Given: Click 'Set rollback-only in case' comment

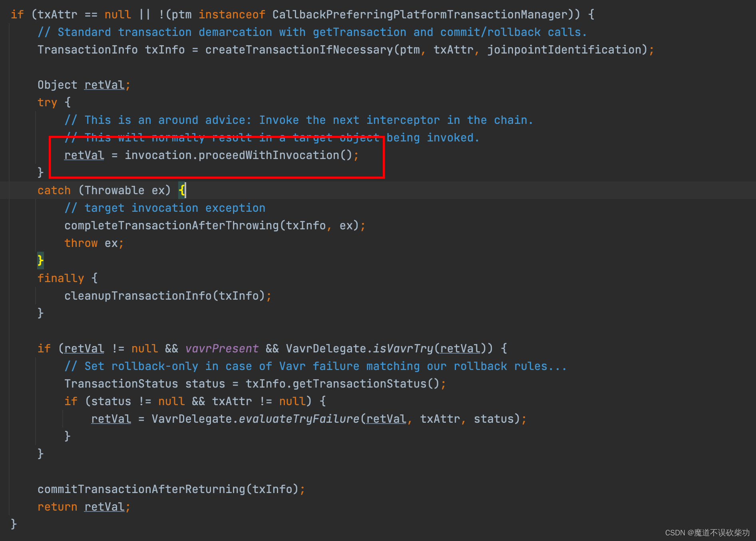Looking at the screenshot, I should pyautogui.click(x=316, y=366).
